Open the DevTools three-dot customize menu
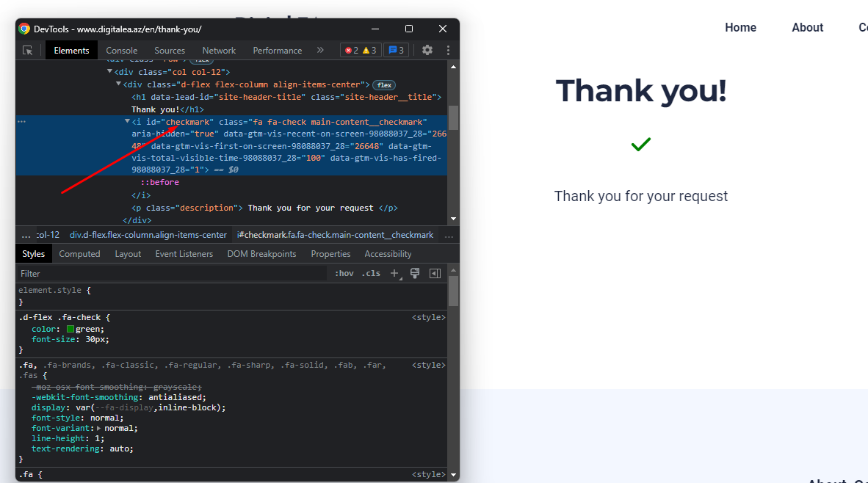868x483 pixels. coord(448,51)
